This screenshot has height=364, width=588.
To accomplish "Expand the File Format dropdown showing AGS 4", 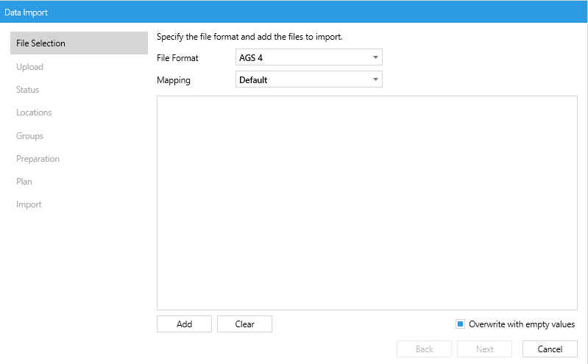I will click(x=308, y=57).
